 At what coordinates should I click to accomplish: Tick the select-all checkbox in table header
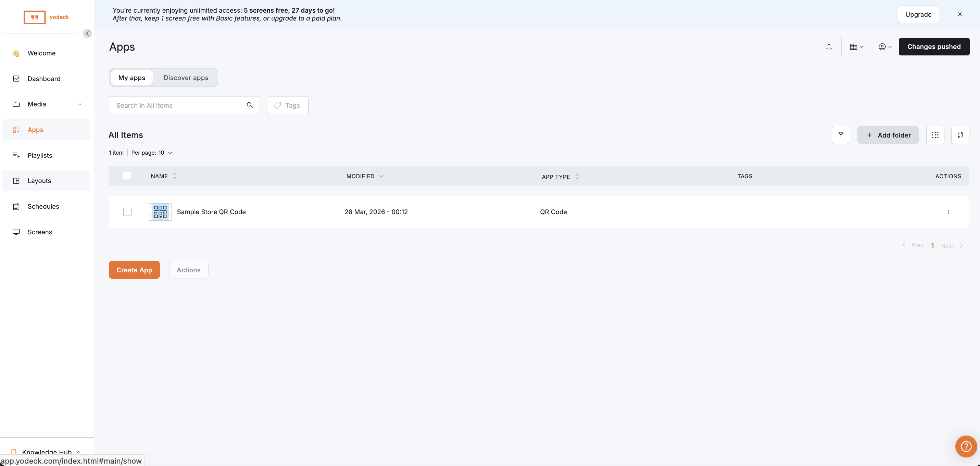click(x=127, y=176)
